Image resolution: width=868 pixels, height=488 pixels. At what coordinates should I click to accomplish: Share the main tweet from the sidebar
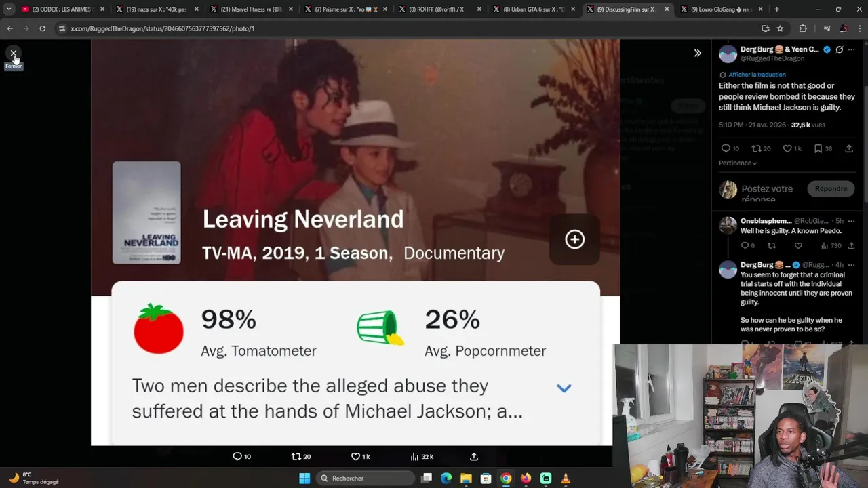pyautogui.click(x=849, y=148)
